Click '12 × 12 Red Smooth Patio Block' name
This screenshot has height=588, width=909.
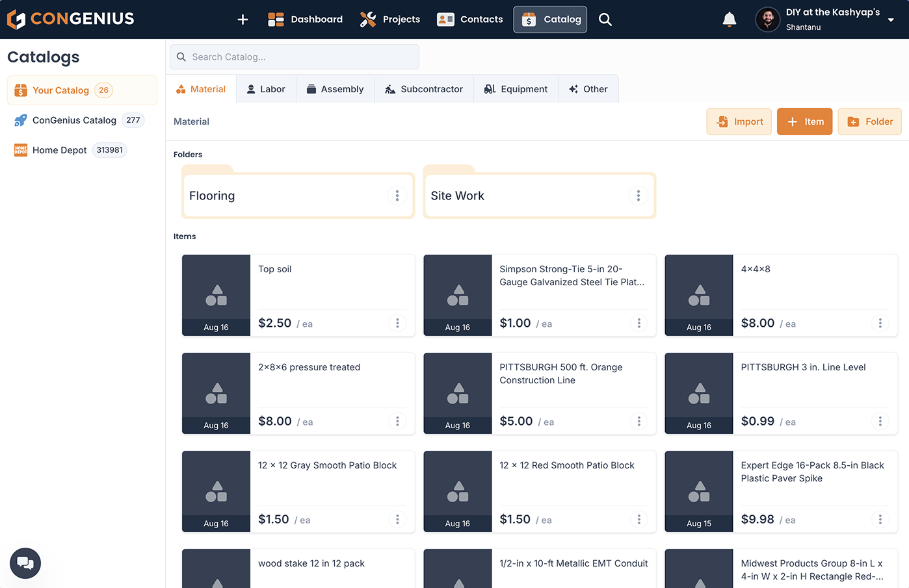pyautogui.click(x=567, y=465)
